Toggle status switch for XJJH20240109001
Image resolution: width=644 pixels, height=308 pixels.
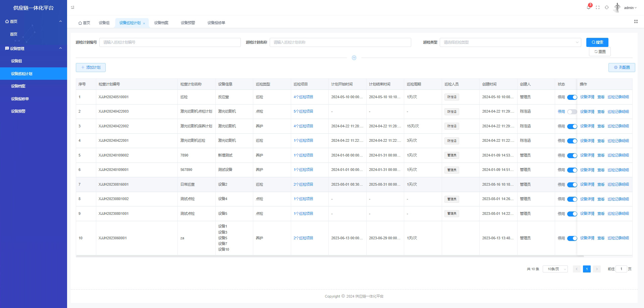tap(572, 170)
